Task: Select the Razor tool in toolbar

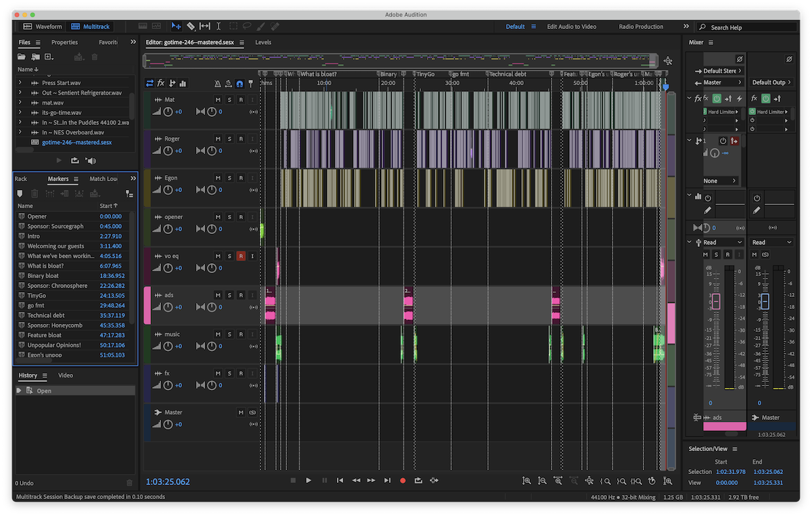Action: pyautogui.click(x=191, y=26)
